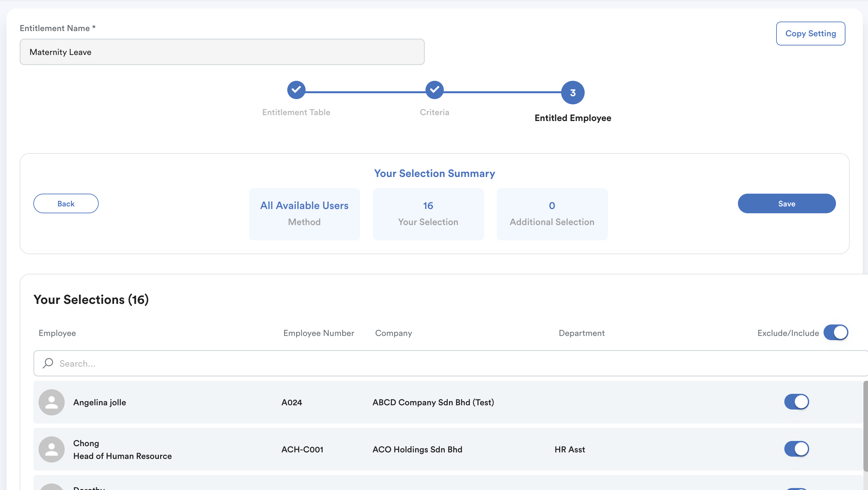Click the Criteria step checkmark circle
This screenshot has height=490, width=868.
coord(434,90)
